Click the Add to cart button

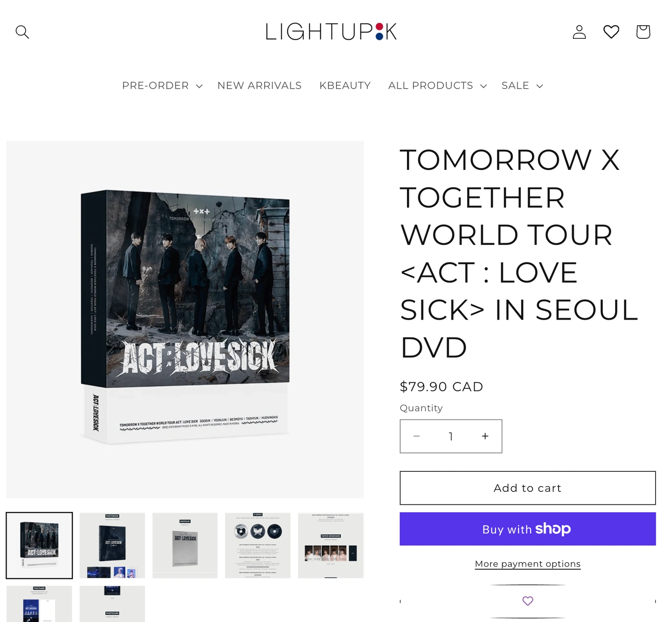(528, 488)
